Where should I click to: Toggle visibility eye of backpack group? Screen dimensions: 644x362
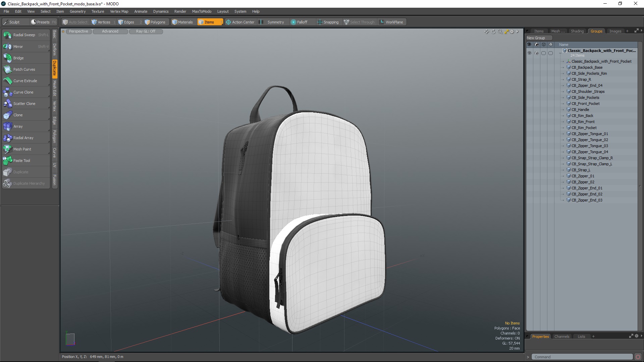tap(529, 53)
